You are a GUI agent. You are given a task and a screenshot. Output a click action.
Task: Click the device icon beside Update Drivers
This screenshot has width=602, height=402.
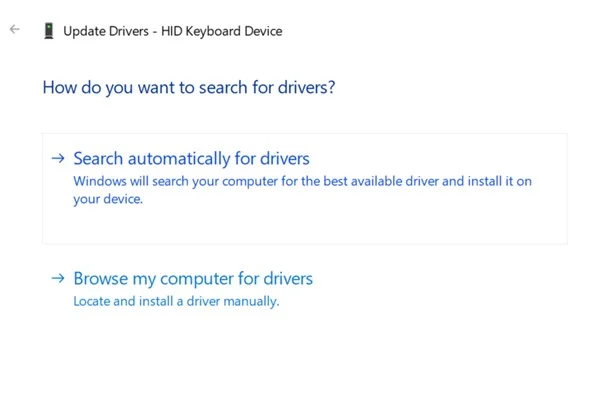tap(48, 31)
